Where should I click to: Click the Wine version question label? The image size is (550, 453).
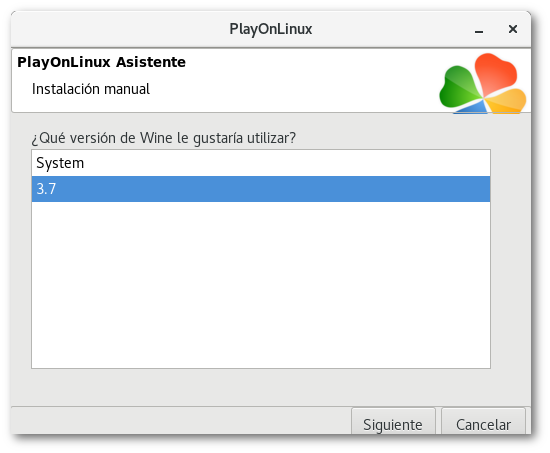[x=164, y=138]
